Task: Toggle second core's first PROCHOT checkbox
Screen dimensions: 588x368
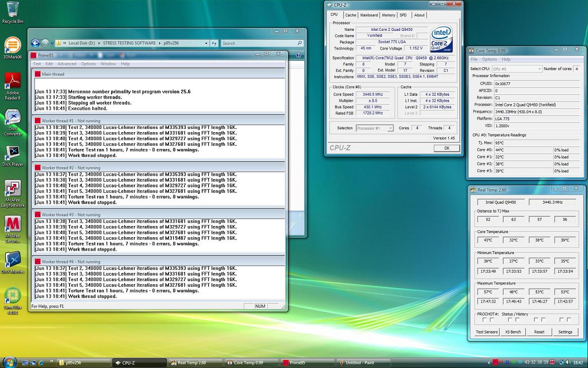Action: [x=510, y=319]
